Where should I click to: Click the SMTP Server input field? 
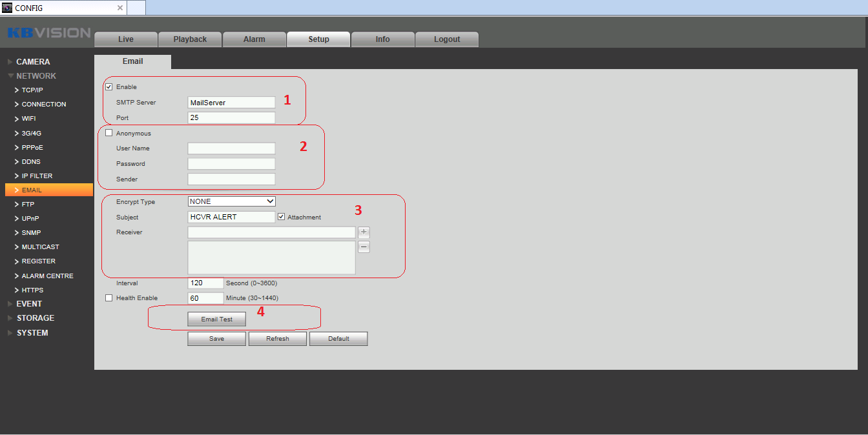[231, 103]
